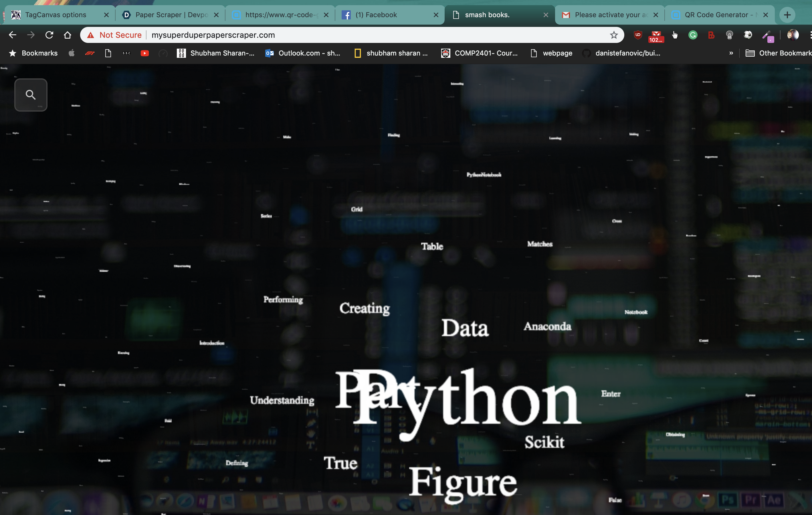
Task: Switch to the Facebook tab
Action: 376,15
